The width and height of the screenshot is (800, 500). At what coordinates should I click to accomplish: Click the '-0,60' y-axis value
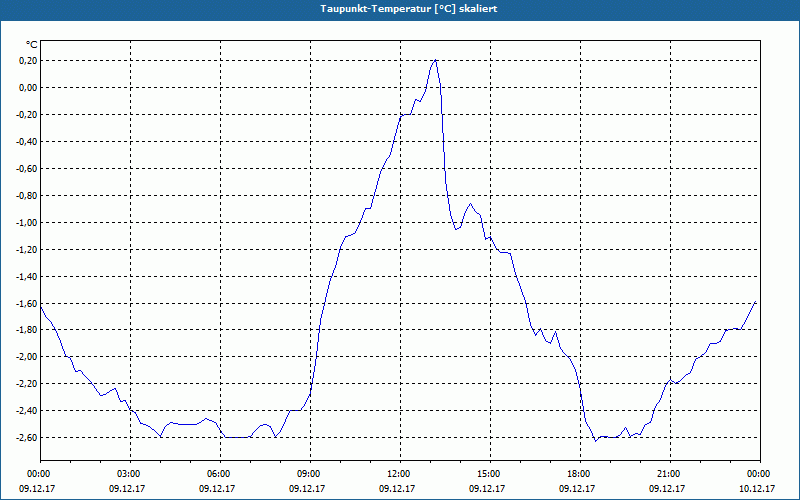point(28,168)
